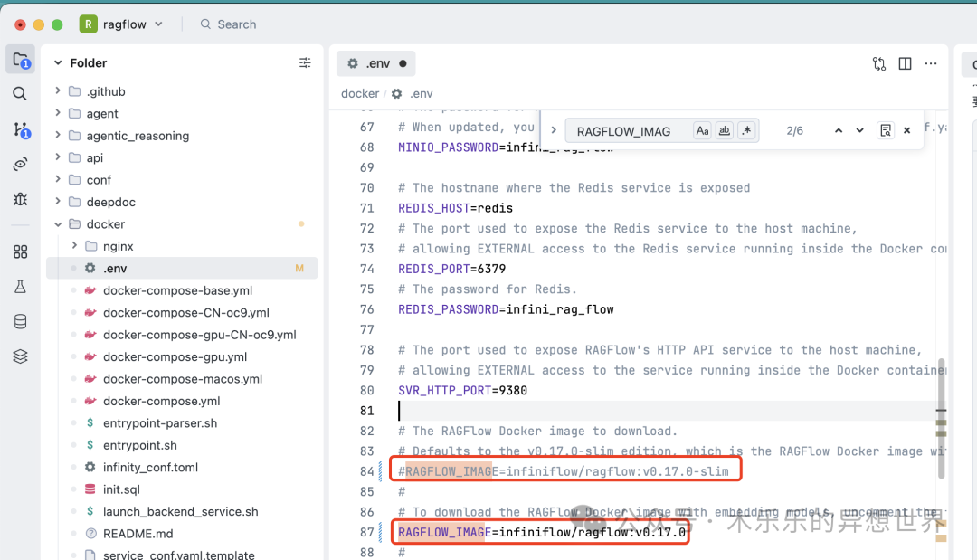Viewport: 977px width, 560px height.
Task: Open docker-compose.yml file
Action: click(161, 401)
